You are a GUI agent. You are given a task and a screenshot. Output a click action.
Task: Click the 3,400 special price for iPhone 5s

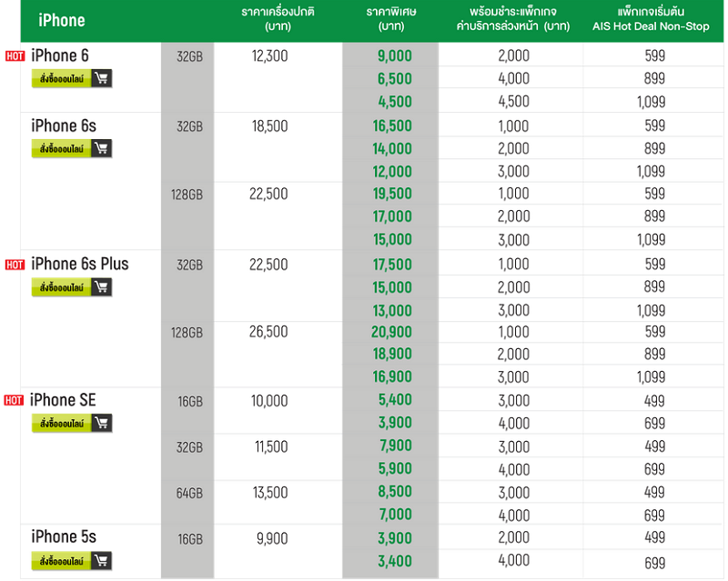click(x=394, y=562)
